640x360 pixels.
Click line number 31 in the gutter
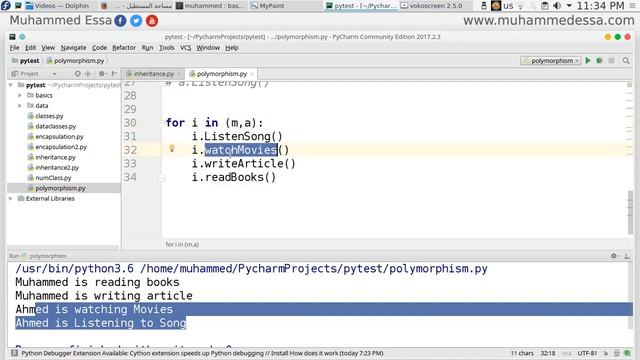[x=130, y=136]
